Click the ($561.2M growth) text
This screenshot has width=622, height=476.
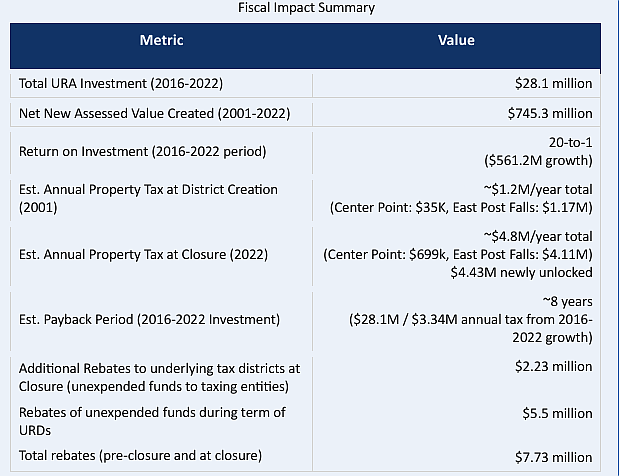[x=538, y=161]
